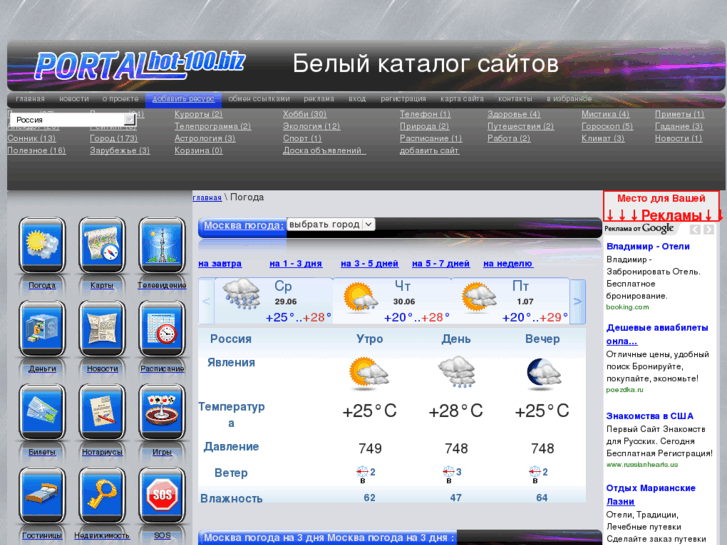
Task: Open Экология (12) category link
Action: [x=312, y=126]
